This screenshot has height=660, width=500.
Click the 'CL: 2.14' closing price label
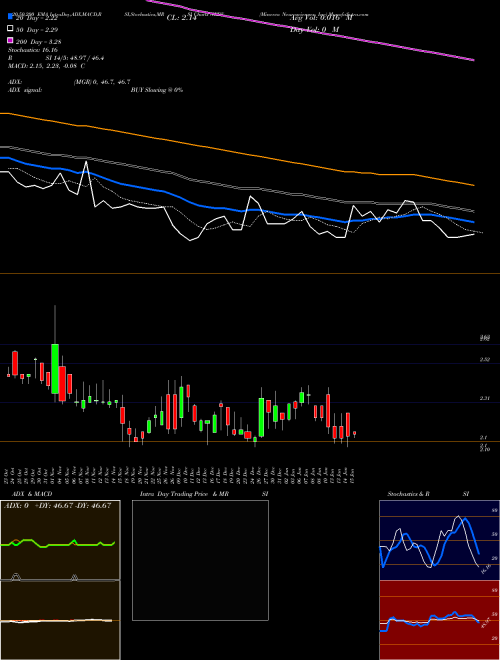(x=182, y=18)
